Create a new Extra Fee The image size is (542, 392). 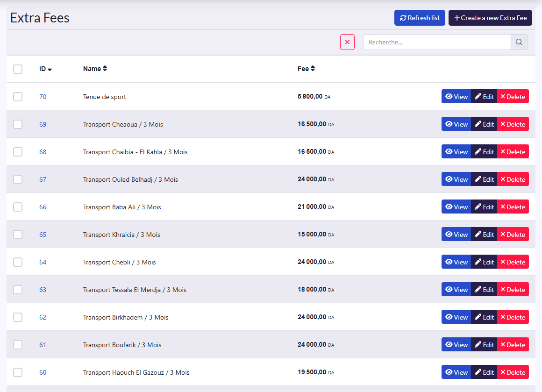[490, 18]
